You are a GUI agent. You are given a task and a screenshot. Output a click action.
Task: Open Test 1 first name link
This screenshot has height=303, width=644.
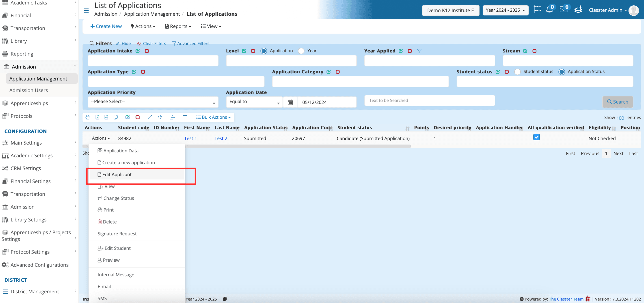(x=190, y=138)
